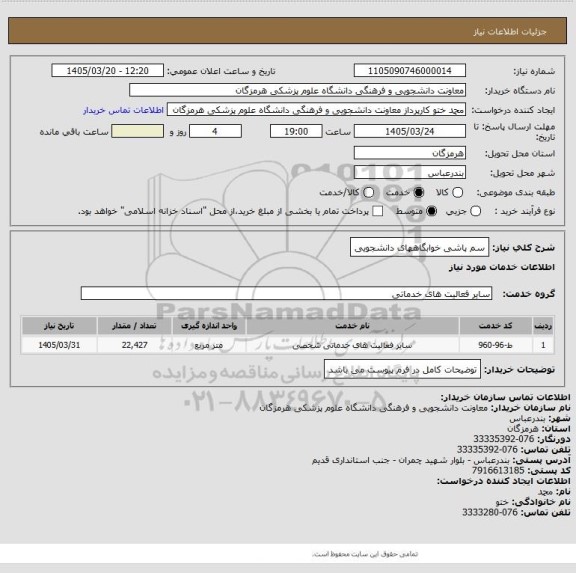This screenshot has height=573, width=576.
Task: Click the public announcement date field
Action: point(108,71)
